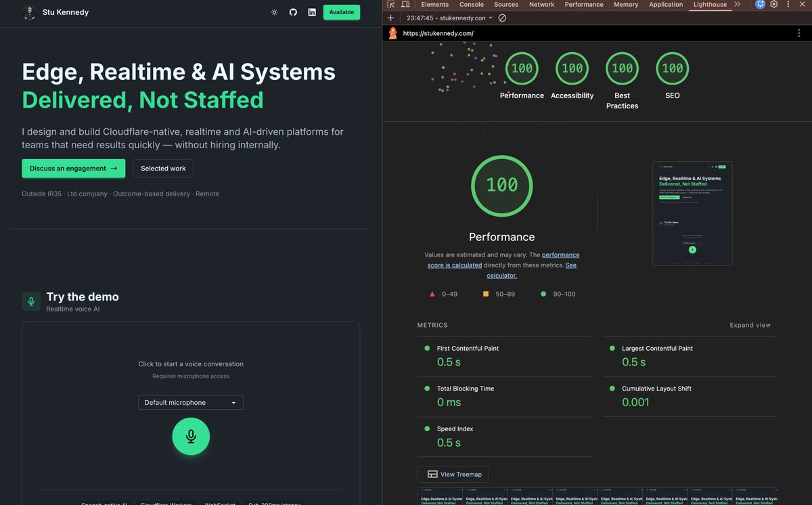Open the DevTools settings gear
This screenshot has width=812, height=505.
[x=774, y=4]
